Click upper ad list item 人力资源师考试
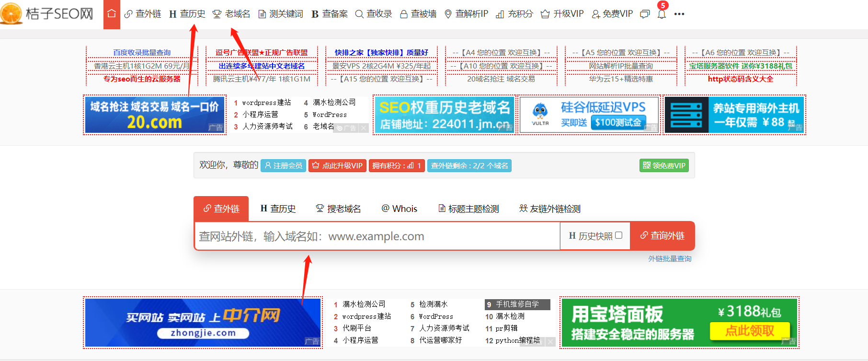 (267, 126)
